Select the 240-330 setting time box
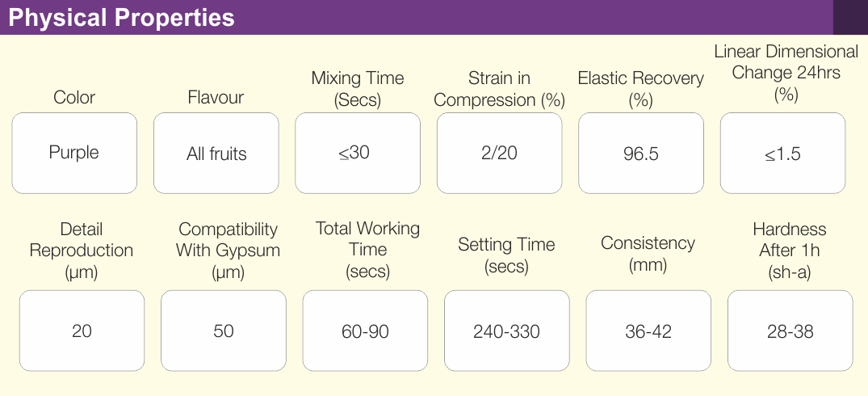Image resolution: width=868 pixels, height=396 pixels. pos(507,331)
